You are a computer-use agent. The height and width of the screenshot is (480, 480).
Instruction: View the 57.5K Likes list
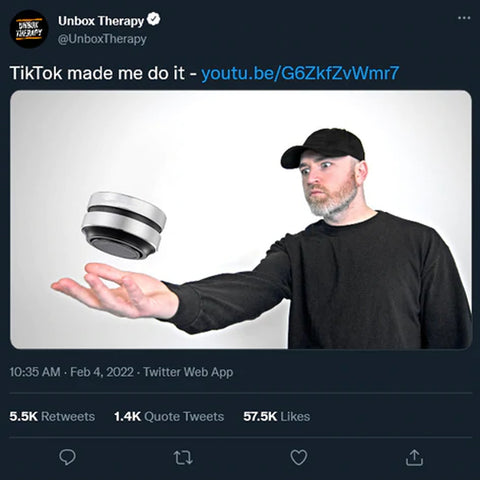tap(277, 416)
